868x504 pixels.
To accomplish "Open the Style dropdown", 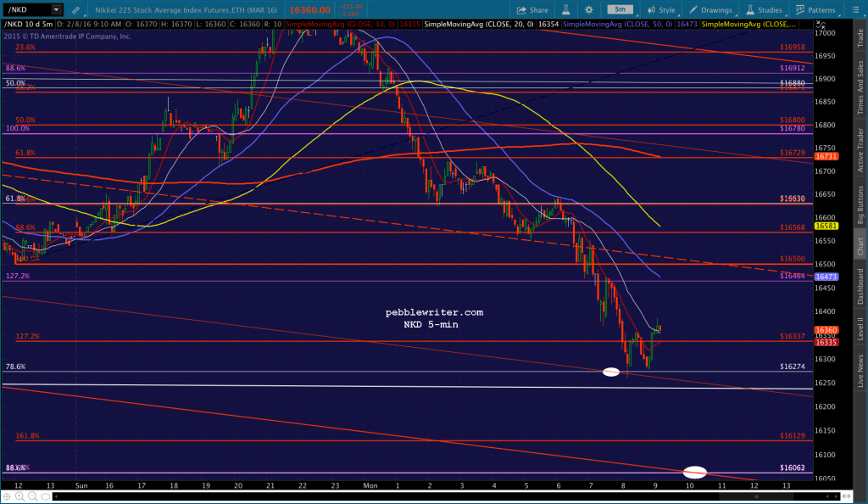I will coord(661,10).
